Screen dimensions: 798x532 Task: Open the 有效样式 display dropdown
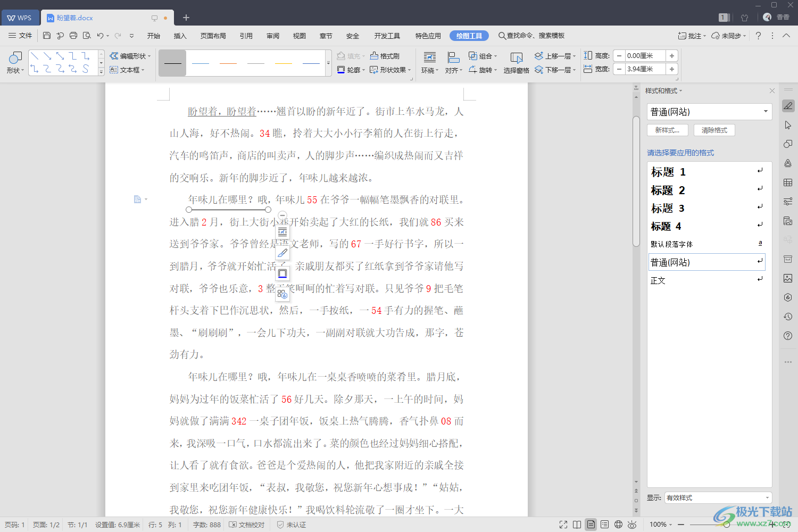tap(718, 498)
